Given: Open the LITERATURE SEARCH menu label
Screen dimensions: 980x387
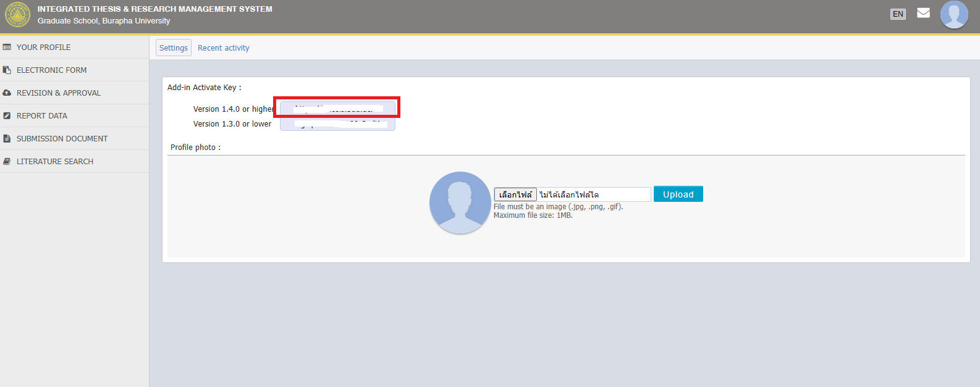Looking at the screenshot, I should pyautogui.click(x=55, y=162).
